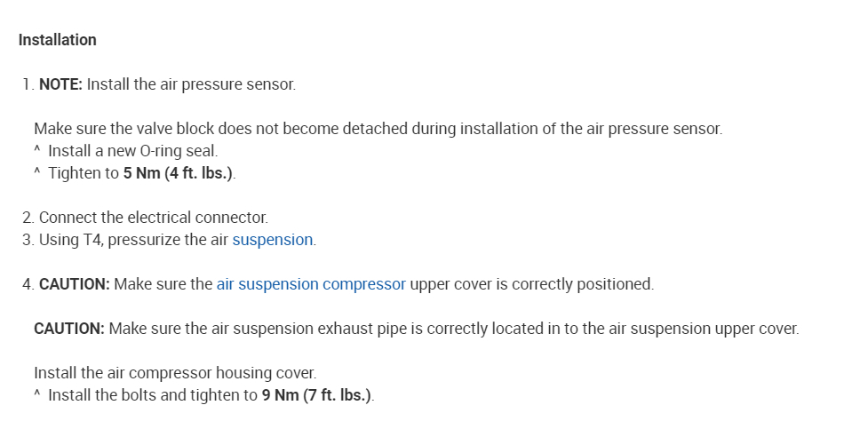Click the bold "5 Nm (4 ft. lbs.)" torque value
The image size is (868, 429).
tap(179, 173)
